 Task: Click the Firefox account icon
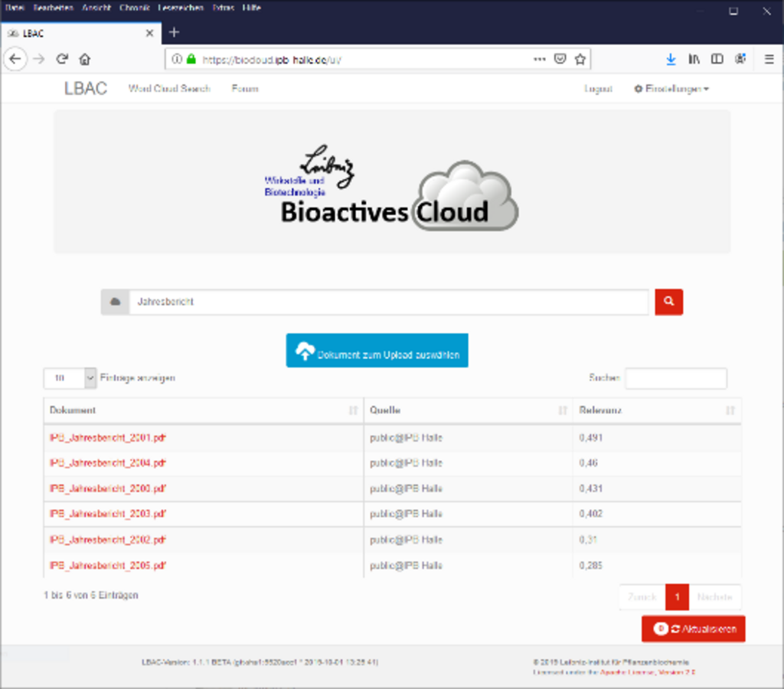[740, 59]
